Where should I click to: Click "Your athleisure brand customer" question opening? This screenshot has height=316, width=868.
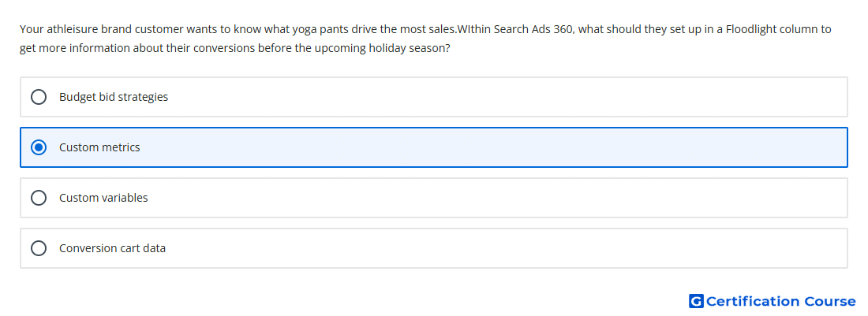point(101,29)
